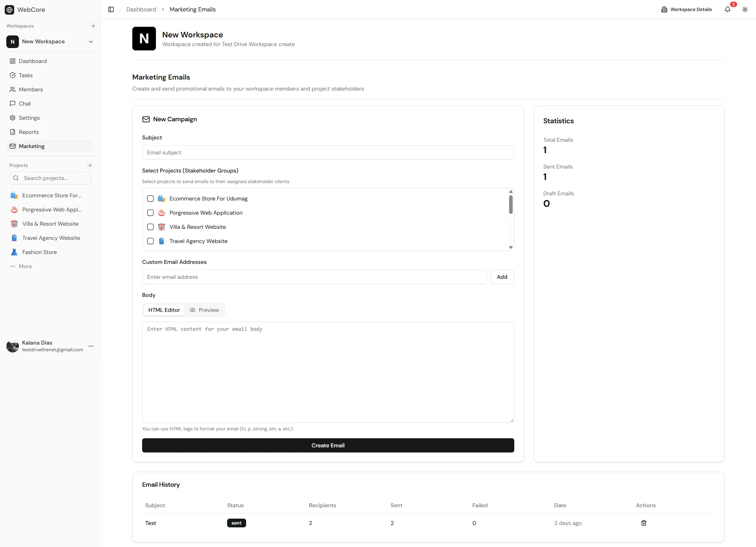Delete the Test email from history
The height and width of the screenshot is (547, 756).
click(643, 523)
